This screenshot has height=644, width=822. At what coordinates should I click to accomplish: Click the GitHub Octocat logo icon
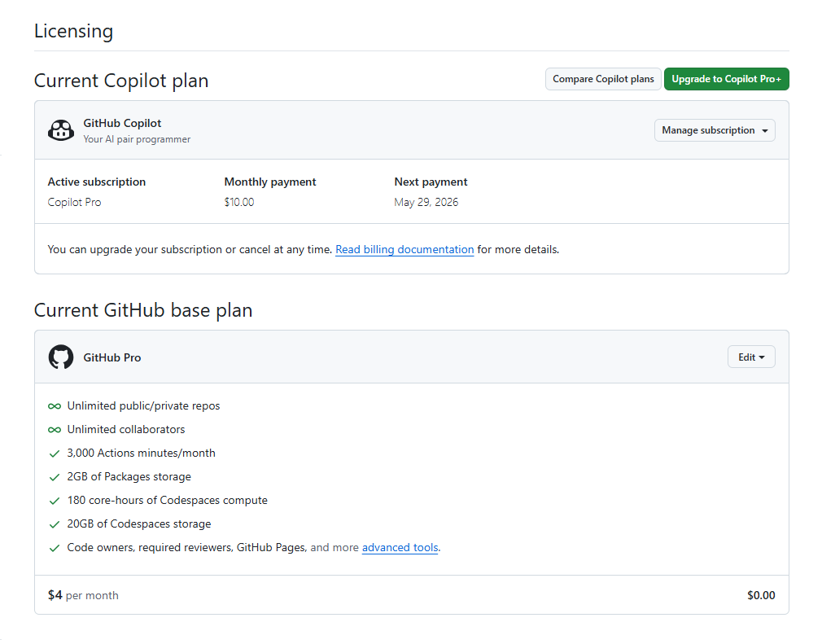click(x=61, y=357)
